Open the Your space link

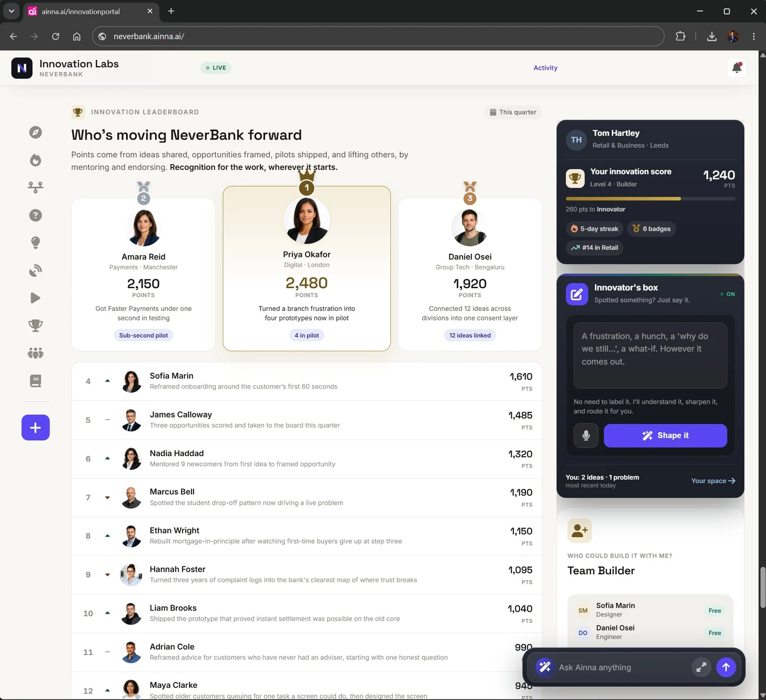tap(713, 481)
